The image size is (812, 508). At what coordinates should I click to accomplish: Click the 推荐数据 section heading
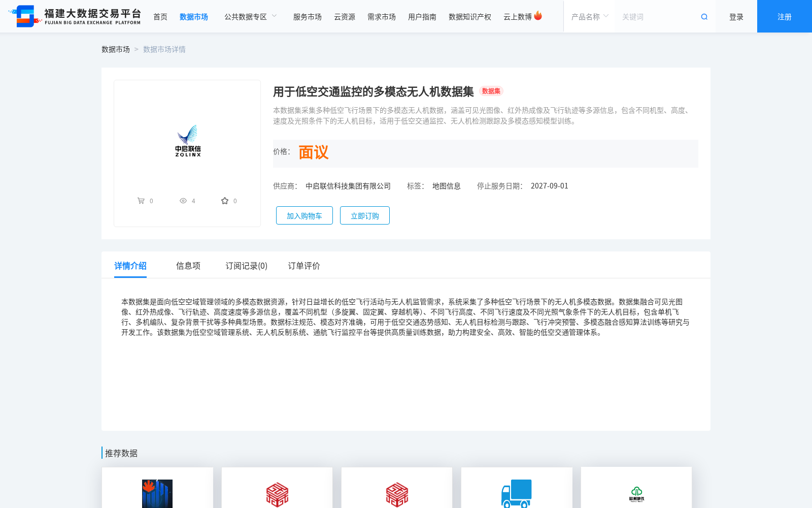(x=121, y=453)
